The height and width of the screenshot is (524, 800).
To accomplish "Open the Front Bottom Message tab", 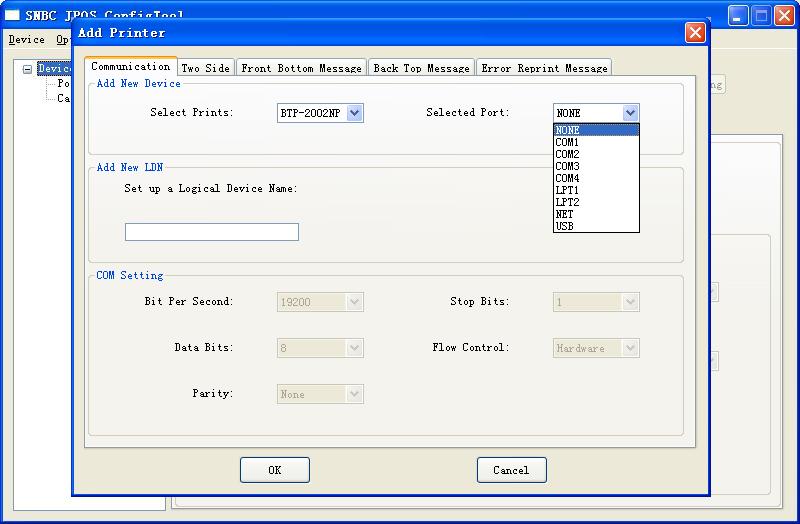I will [301, 68].
